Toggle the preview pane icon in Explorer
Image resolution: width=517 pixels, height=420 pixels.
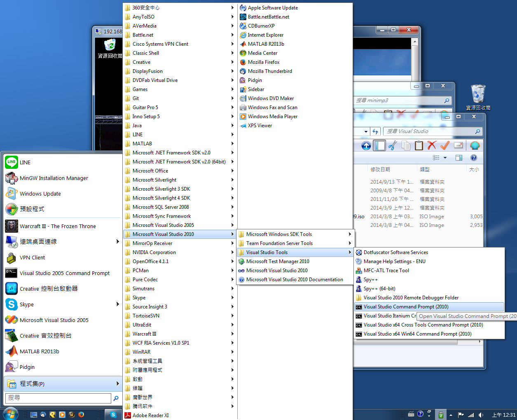pos(459,158)
